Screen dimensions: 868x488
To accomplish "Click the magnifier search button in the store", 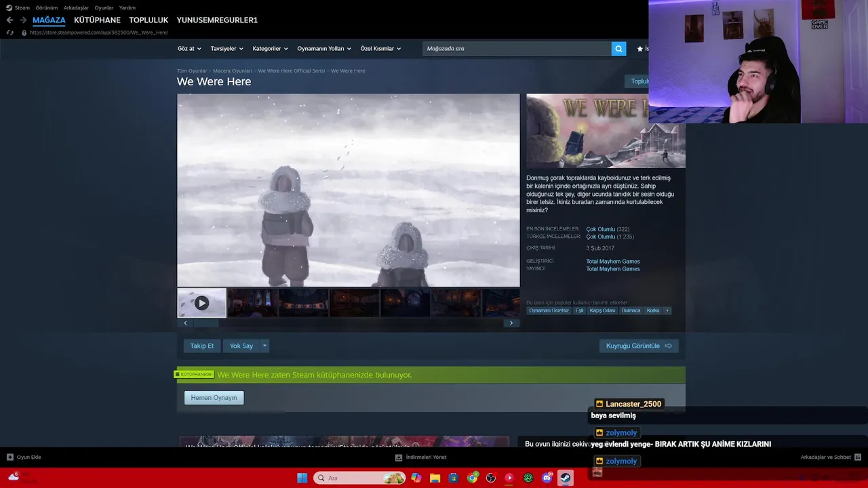I will click(x=618, y=49).
